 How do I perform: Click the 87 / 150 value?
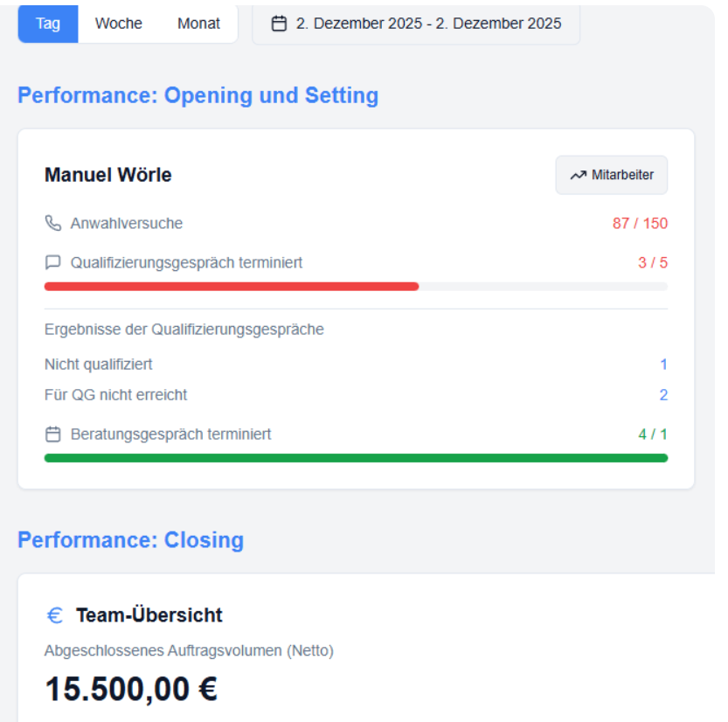(640, 224)
